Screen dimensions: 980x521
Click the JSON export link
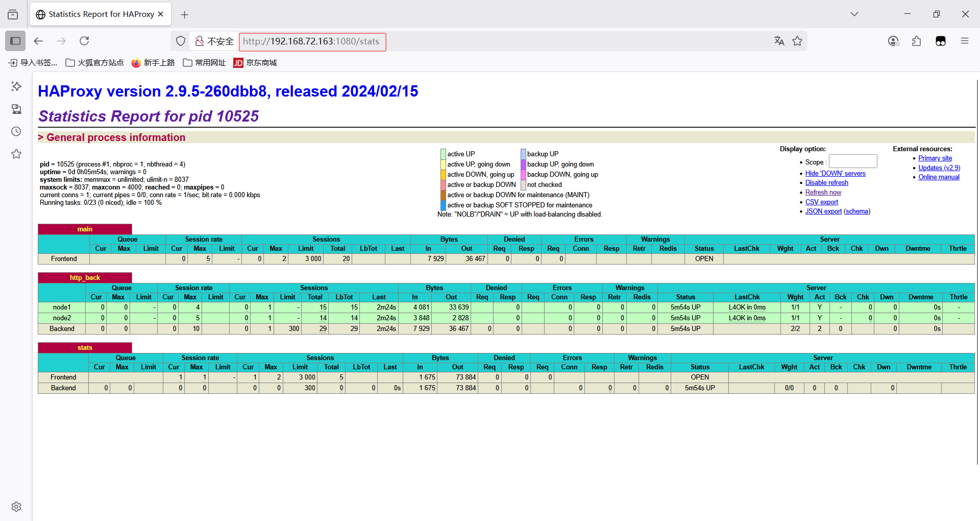coord(823,211)
